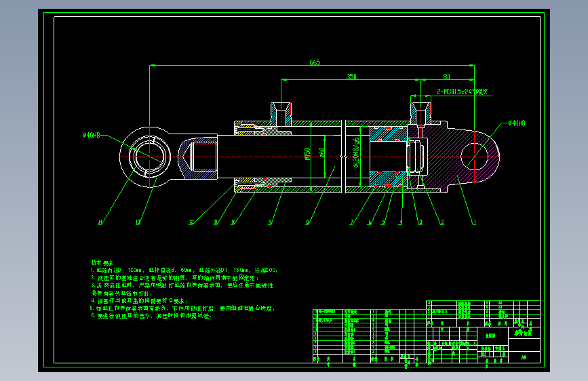Click part balloon number 13
This screenshot has height=381, width=588.
click(138, 222)
